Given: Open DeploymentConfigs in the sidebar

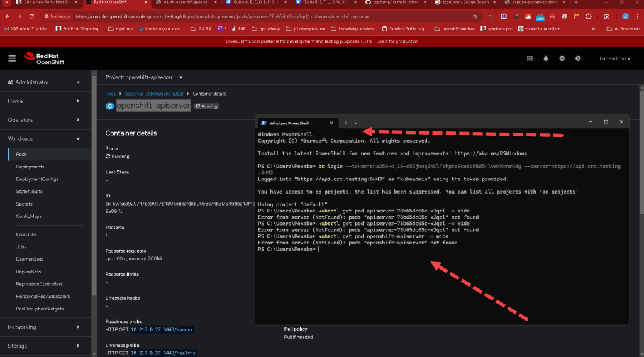Looking at the screenshot, I should point(37,179).
